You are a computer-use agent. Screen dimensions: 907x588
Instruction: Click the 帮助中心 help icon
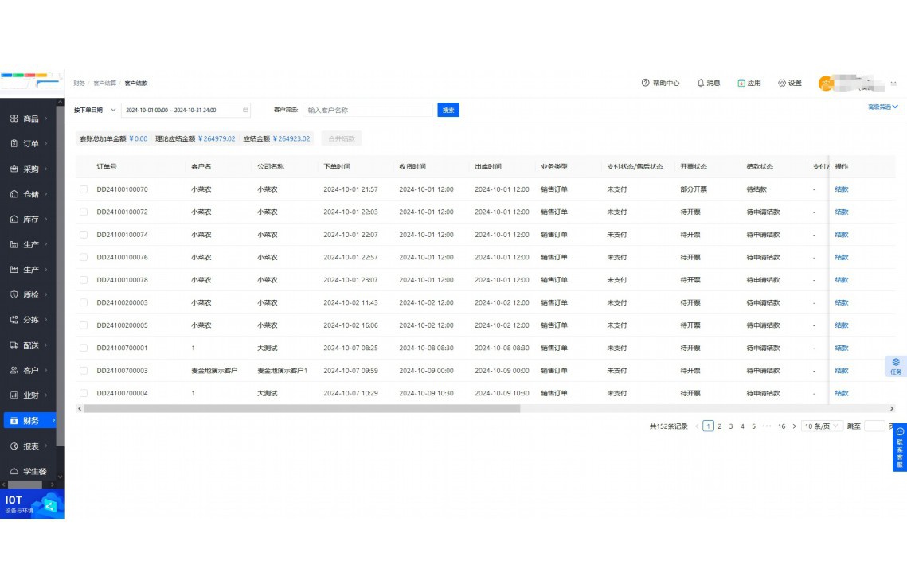(x=645, y=83)
